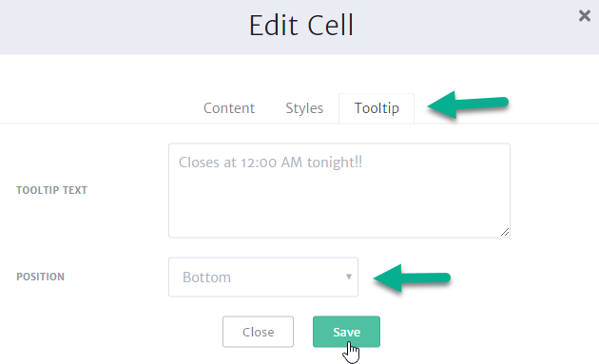The width and height of the screenshot is (599, 364).
Task: Dismiss the Edit Cell dialog with X icon
Action: 585,16
